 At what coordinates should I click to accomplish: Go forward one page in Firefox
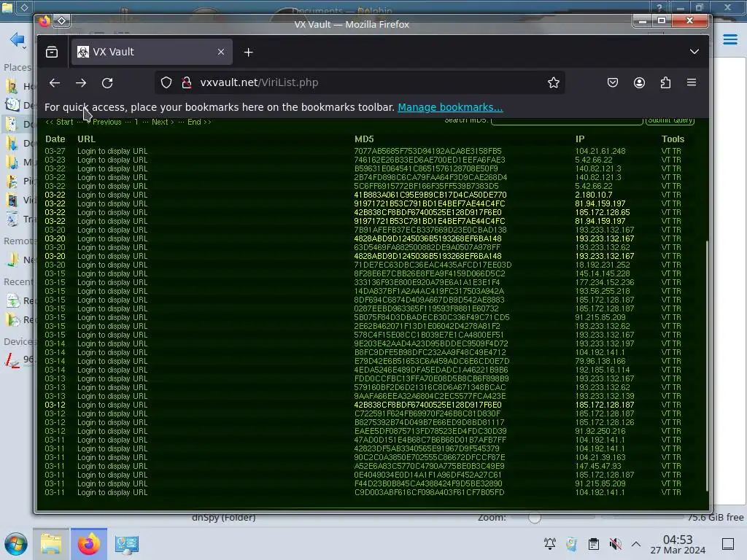click(x=81, y=83)
